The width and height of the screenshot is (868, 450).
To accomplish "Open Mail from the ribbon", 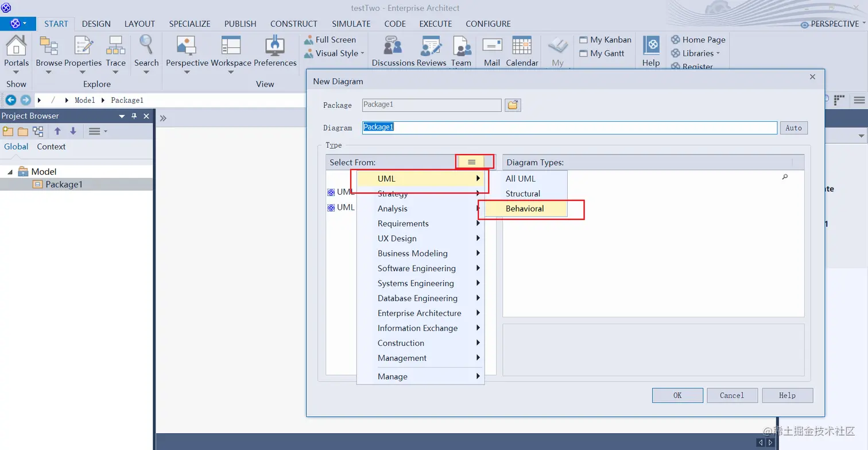I will pyautogui.click(x=492, y=51).
